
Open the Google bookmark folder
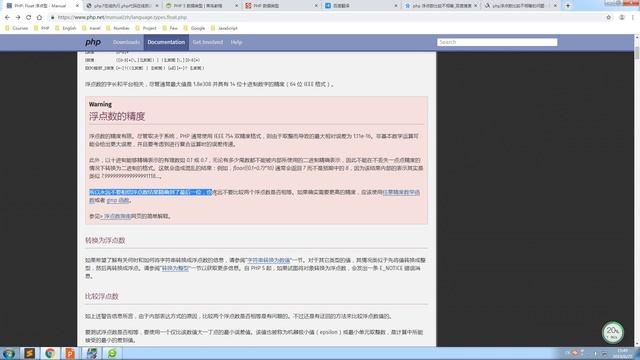[194, 28]
